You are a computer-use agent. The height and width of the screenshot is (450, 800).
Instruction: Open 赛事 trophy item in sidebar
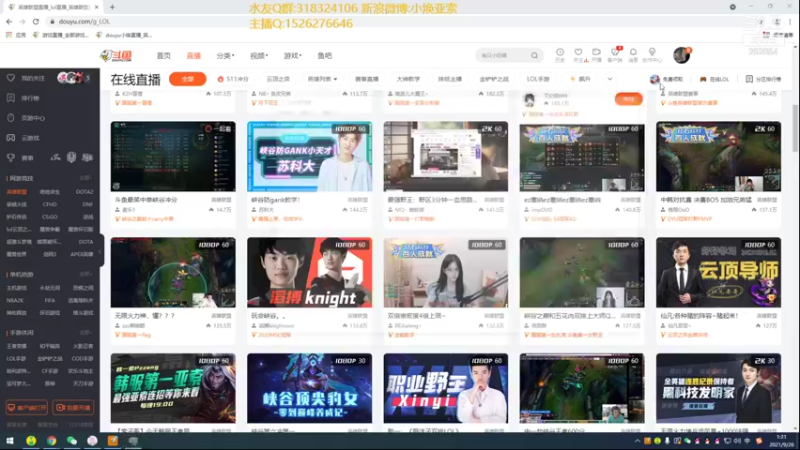[20, 158]
